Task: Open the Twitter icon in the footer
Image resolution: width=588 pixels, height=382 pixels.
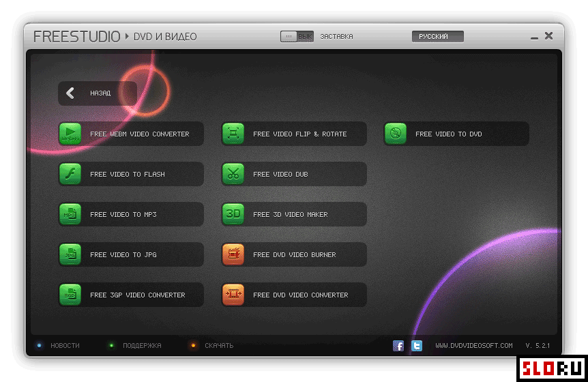Action: (x=417, y=346)
